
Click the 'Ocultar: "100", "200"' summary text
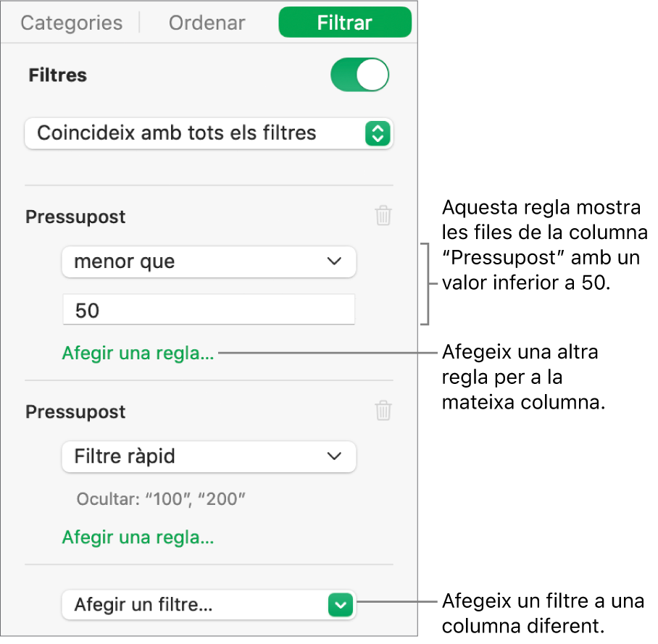[x=161, y=499]
